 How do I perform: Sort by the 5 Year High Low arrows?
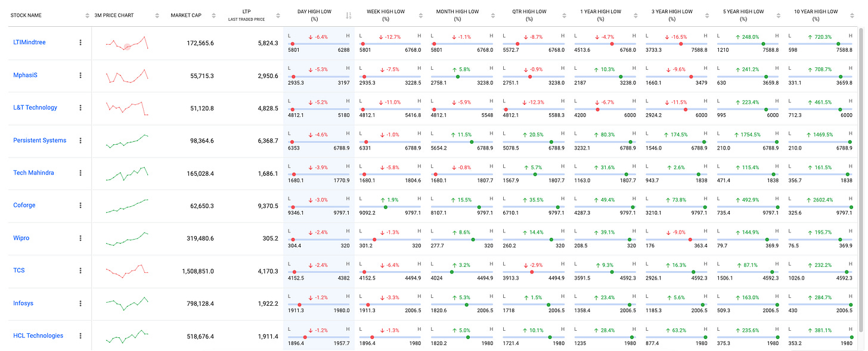779,15
